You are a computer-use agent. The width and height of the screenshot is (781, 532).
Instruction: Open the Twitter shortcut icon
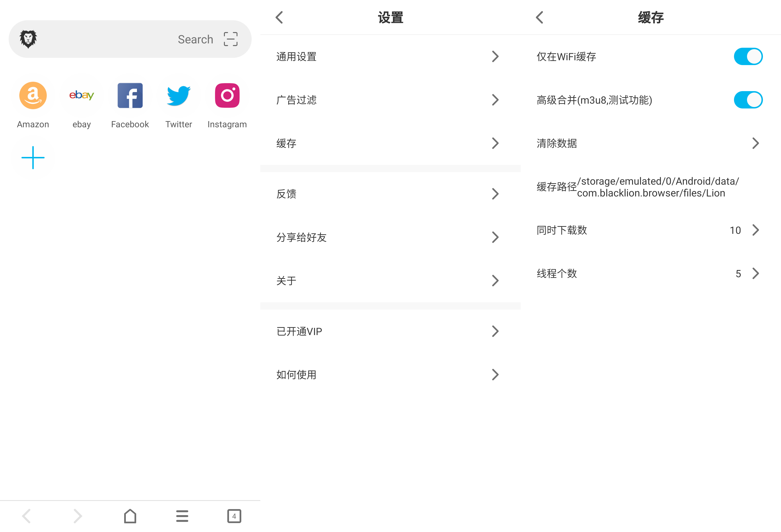click(178, 95)
